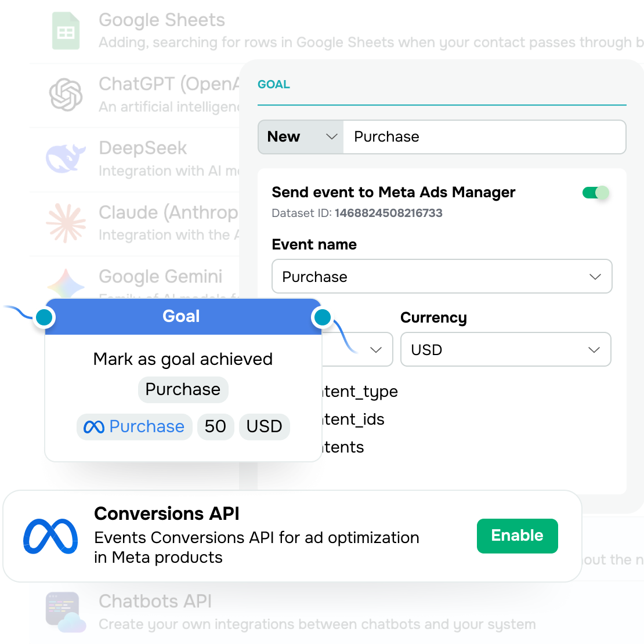Image resolution: width=644 pixels, height=644 pixels.
Task: Select the GOAL tab
Action: [x=273, y=84]
